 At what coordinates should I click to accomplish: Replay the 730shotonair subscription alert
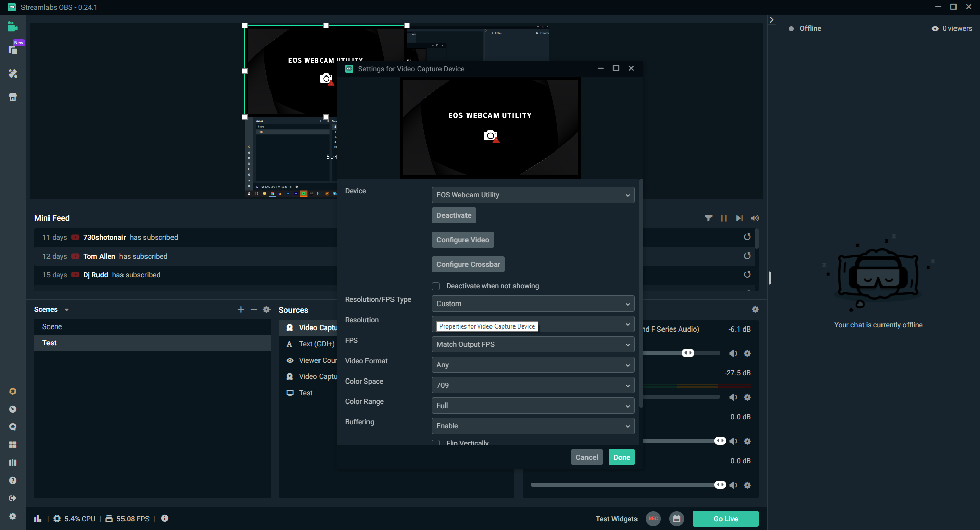point(747,237)
